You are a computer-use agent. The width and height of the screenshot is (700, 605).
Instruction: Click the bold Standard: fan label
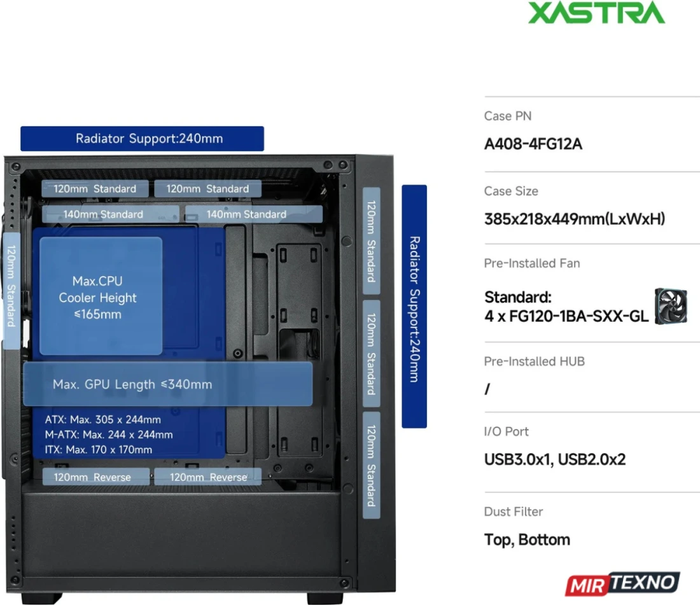coord(517,297)
